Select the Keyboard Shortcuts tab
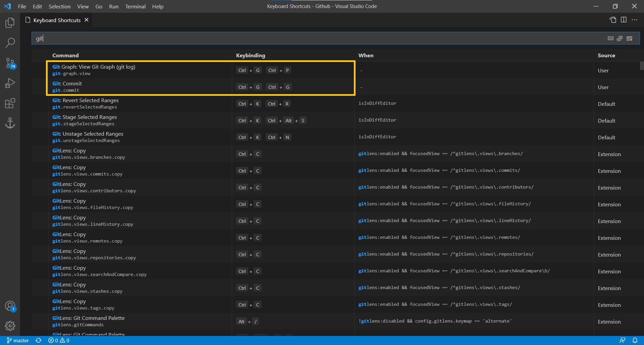The image size is (644, 345). (56, 20)
